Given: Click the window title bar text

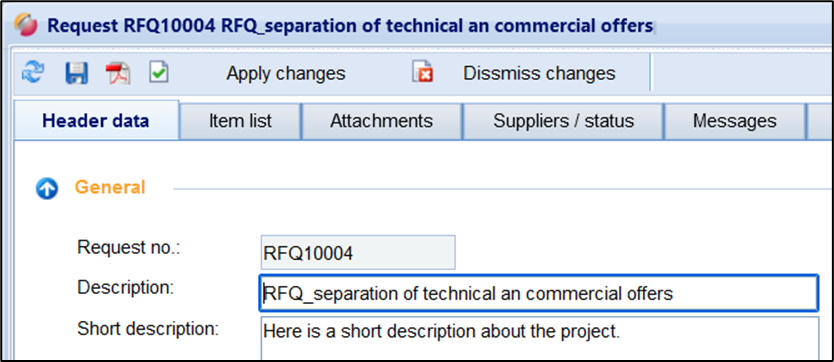Looking at the screenshot, I should [x=351, y=26].
